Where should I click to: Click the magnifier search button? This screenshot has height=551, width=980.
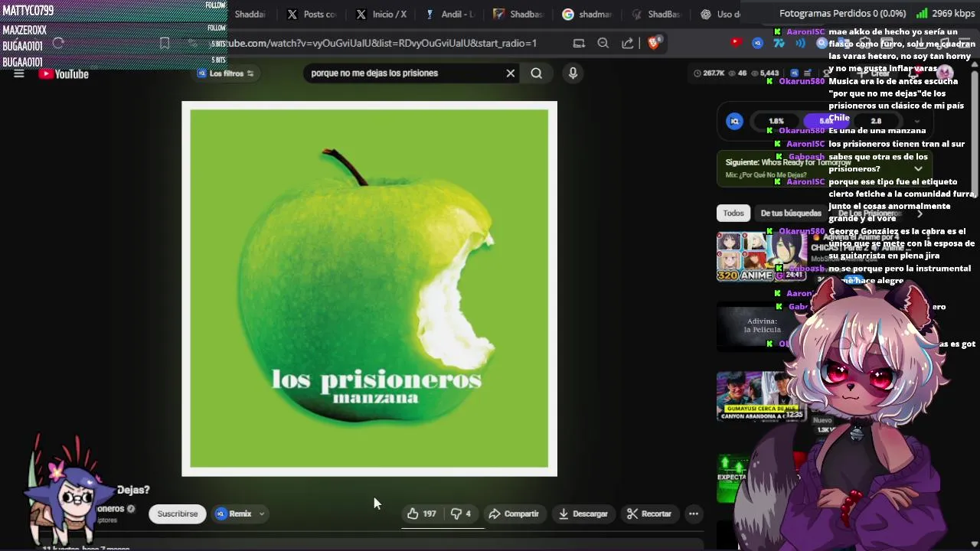(x=537, y=73)
